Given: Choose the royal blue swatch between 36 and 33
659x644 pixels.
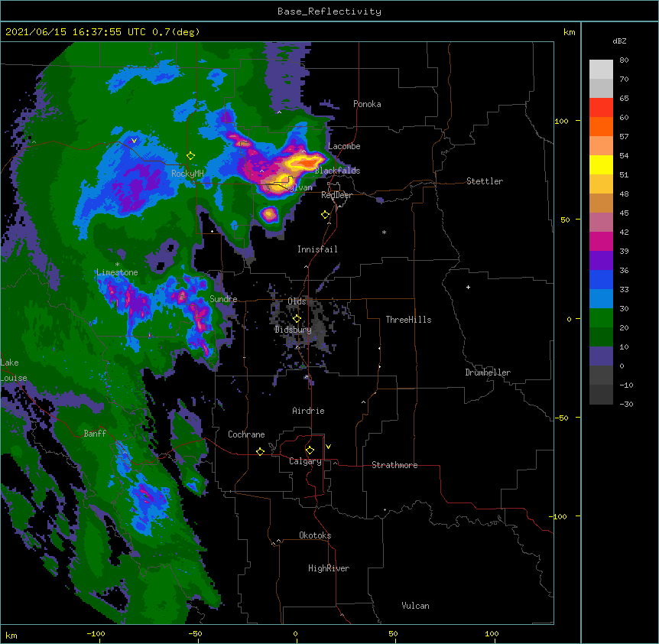Looking at the screenshot, I should tap(601, 279).
